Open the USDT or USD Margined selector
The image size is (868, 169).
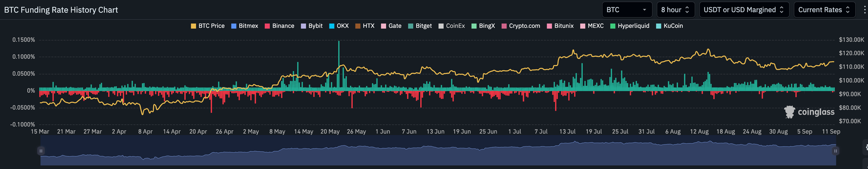tap(744, 10)
